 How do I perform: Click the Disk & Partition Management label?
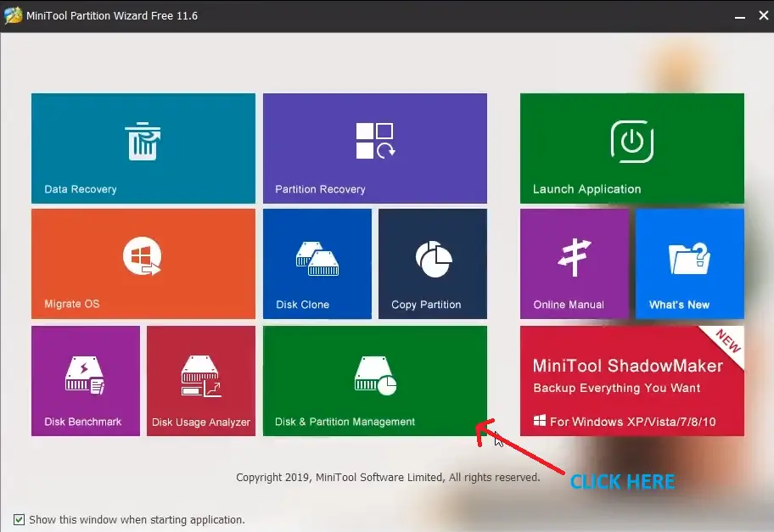pos(345,422)
